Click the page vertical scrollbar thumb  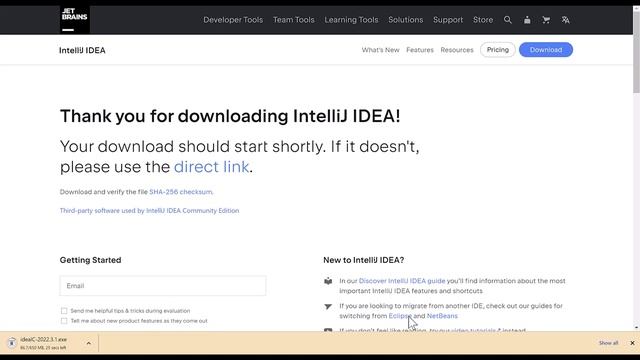[x=636, y=53]
